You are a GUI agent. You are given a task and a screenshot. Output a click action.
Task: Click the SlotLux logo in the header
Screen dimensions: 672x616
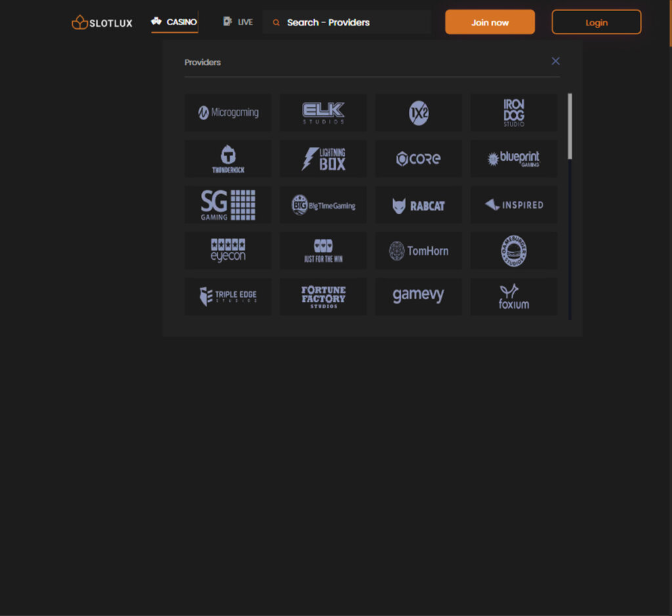[101, 22]
